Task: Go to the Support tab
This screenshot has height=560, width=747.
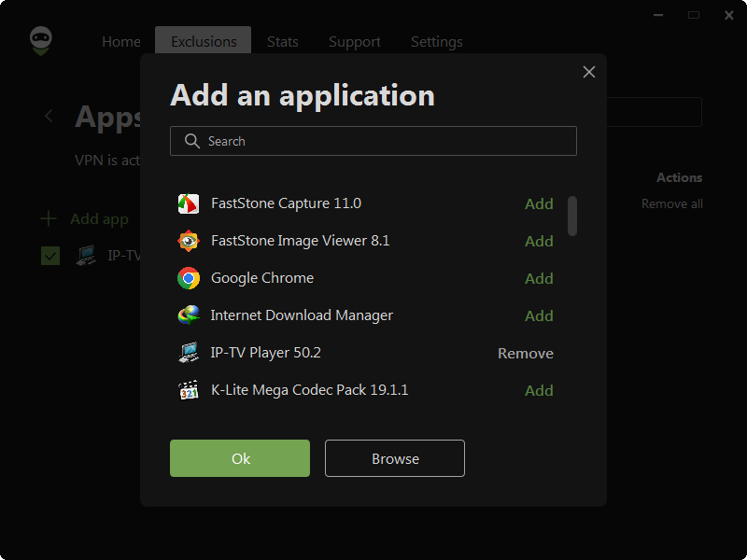Action: tap(355, 42)
